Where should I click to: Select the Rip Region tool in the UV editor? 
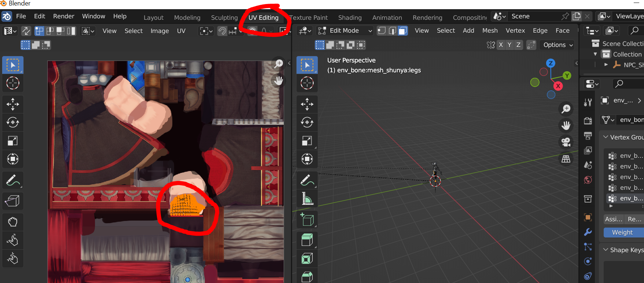(x=13, y=201)
